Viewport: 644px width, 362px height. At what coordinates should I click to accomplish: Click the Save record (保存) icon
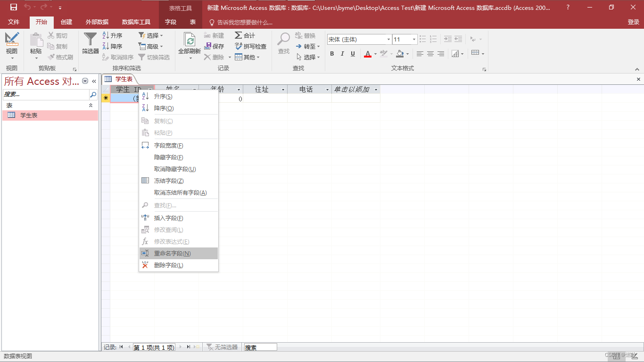tap(214, 46)
